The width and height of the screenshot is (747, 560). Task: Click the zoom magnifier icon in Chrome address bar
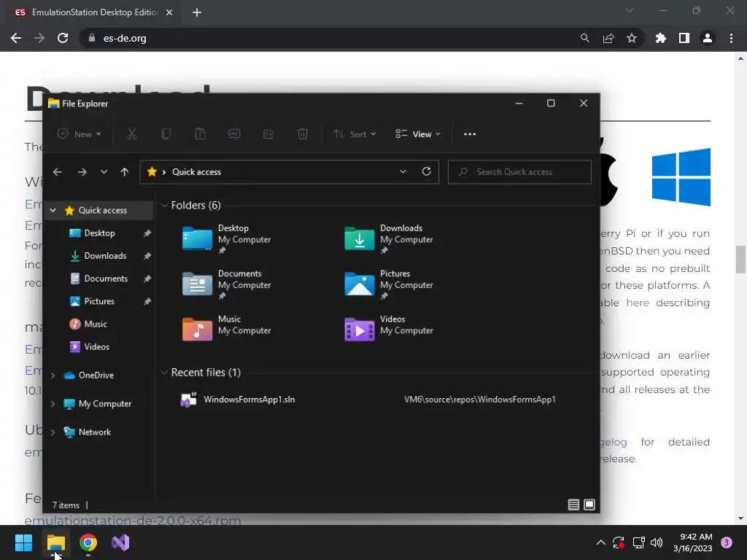point(584,38)
